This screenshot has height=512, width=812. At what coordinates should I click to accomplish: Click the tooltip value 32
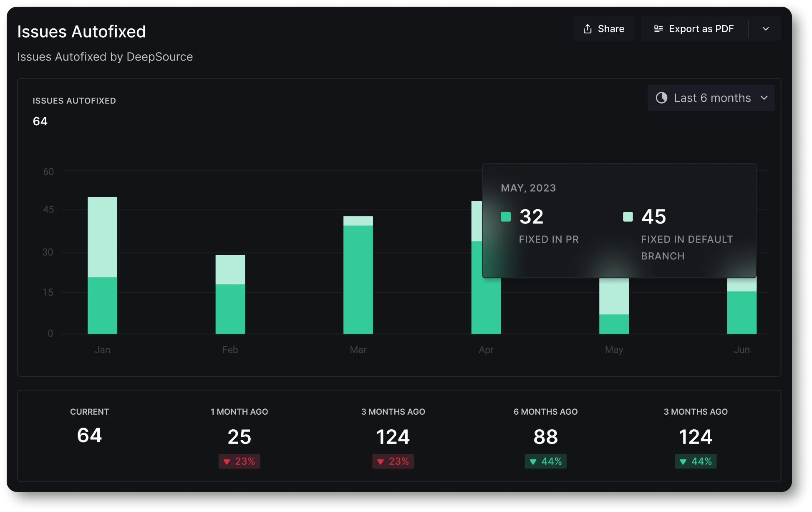pyautogui.click(x=532, y=217)
